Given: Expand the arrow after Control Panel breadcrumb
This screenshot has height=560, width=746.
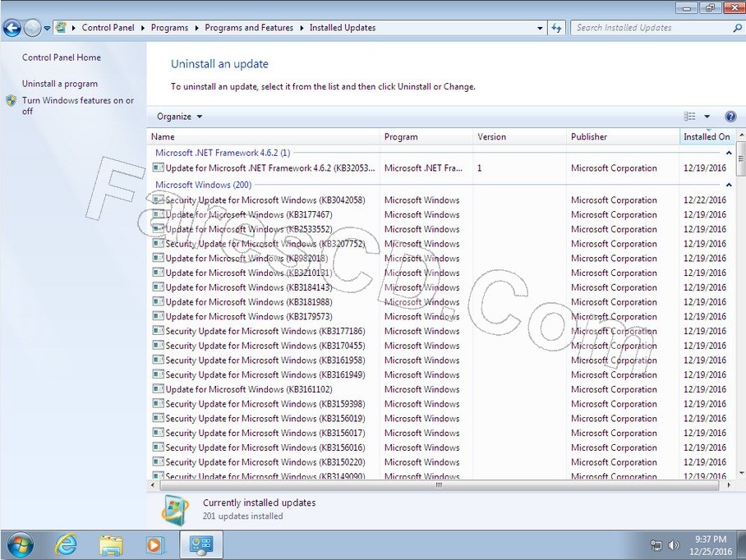Looking at the screenshot, I should click(143, 28).
